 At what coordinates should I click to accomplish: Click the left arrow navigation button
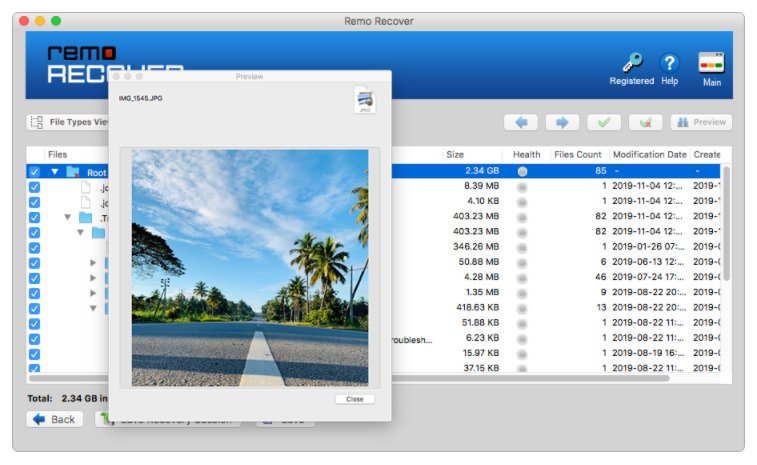[x=521, y=122]
